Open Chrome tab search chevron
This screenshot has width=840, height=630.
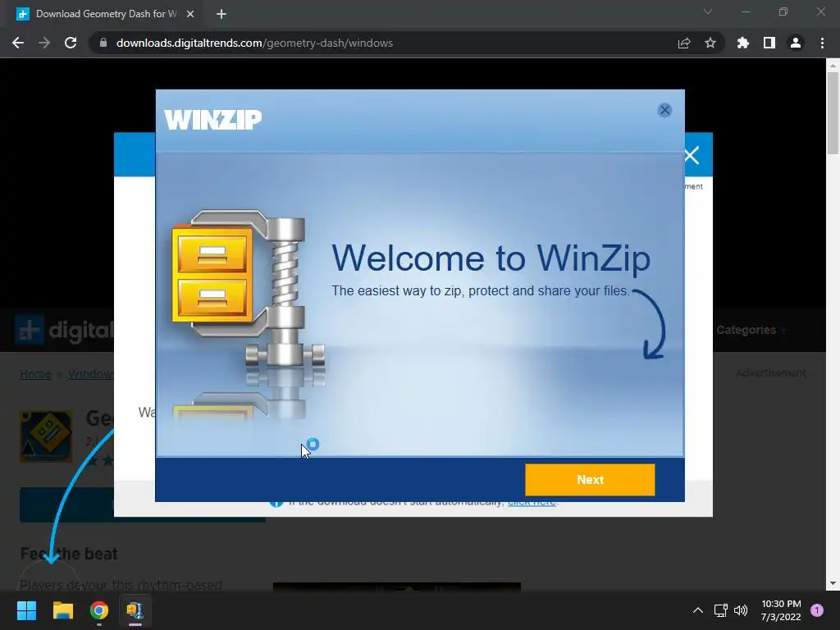(x=708, y=11)
